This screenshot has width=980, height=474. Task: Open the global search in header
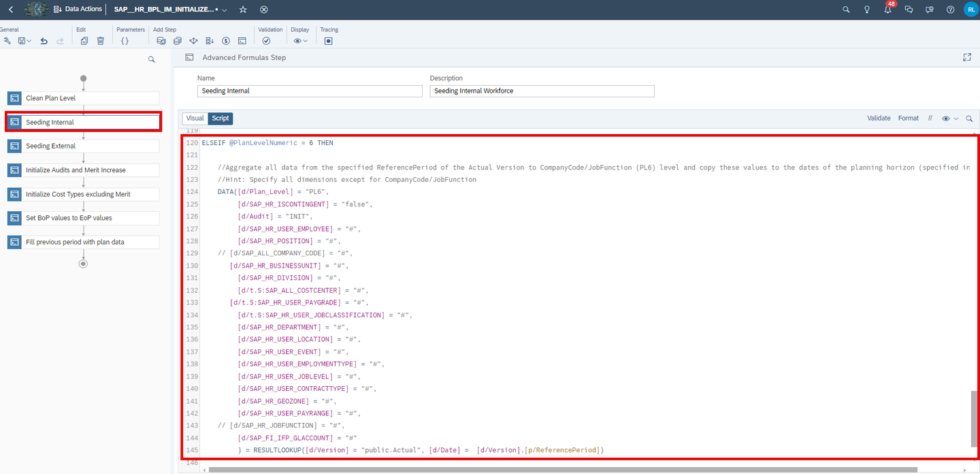846,10
